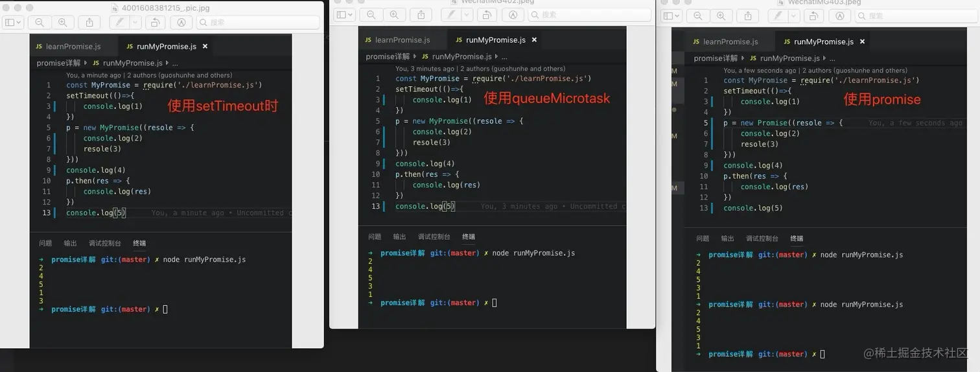Image resolution: width=980 pixels, height=372 pixels.
Task: Open 输出 panel tab in setTimeout screenshot
Action: tap(70, 243)
